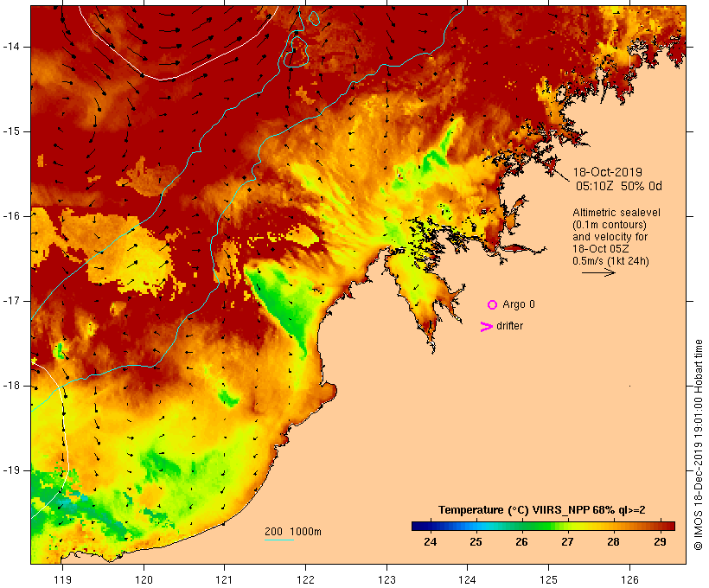Click latitude axis label -17
Image resolution: width=709 pixels, height=588 pixels.
point(11,301)
